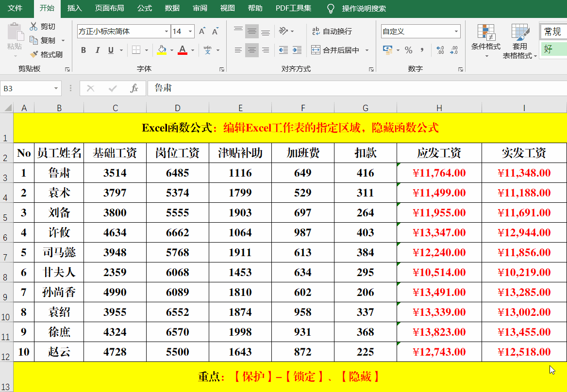Expand the Name Box dropdown arrow

coord(56,88)
